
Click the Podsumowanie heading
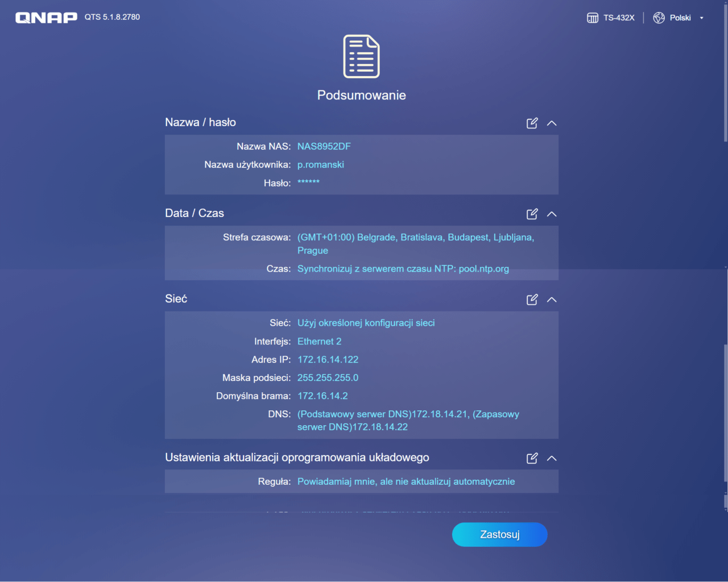click(x=362, y=95)
